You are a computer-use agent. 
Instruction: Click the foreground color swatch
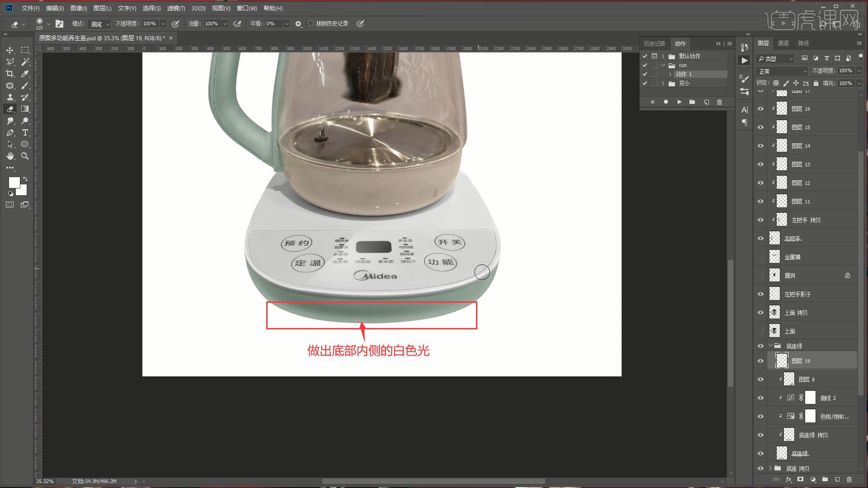[x=14, y=182]
